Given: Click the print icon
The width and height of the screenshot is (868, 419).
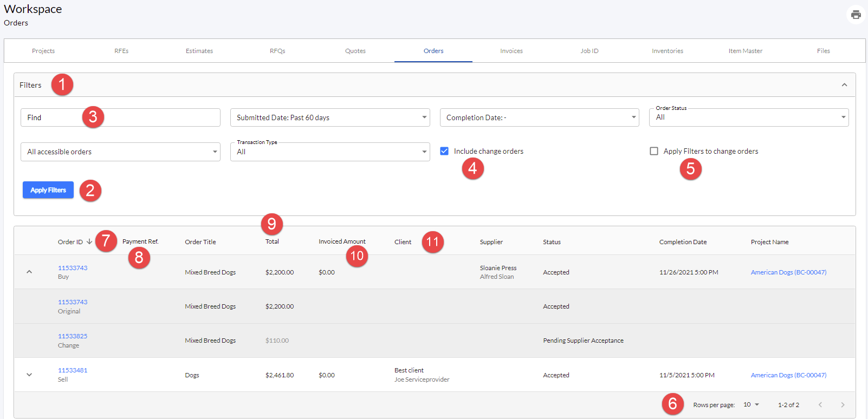Looking at the screenshot, I should 856,15.
